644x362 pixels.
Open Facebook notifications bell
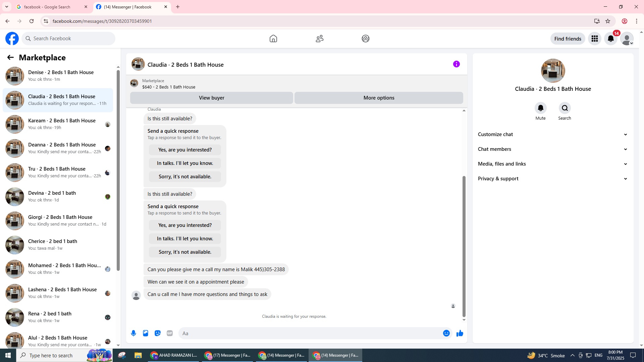pos(610,39)
